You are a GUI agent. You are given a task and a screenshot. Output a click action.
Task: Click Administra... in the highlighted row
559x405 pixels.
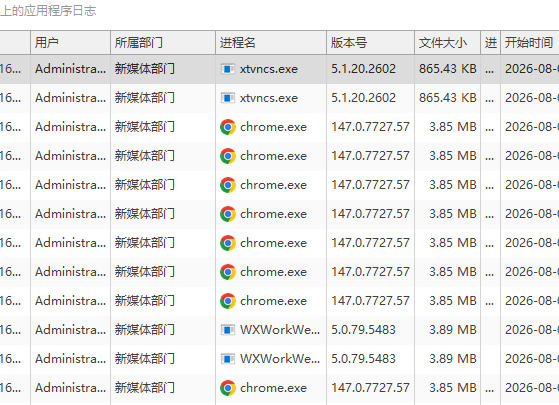coord(71,69)
